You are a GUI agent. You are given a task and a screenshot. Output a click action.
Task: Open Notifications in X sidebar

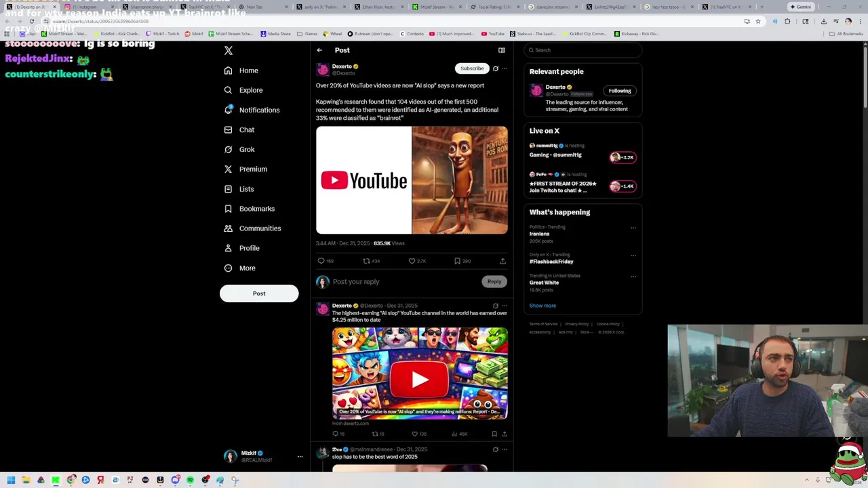[252, 110]
